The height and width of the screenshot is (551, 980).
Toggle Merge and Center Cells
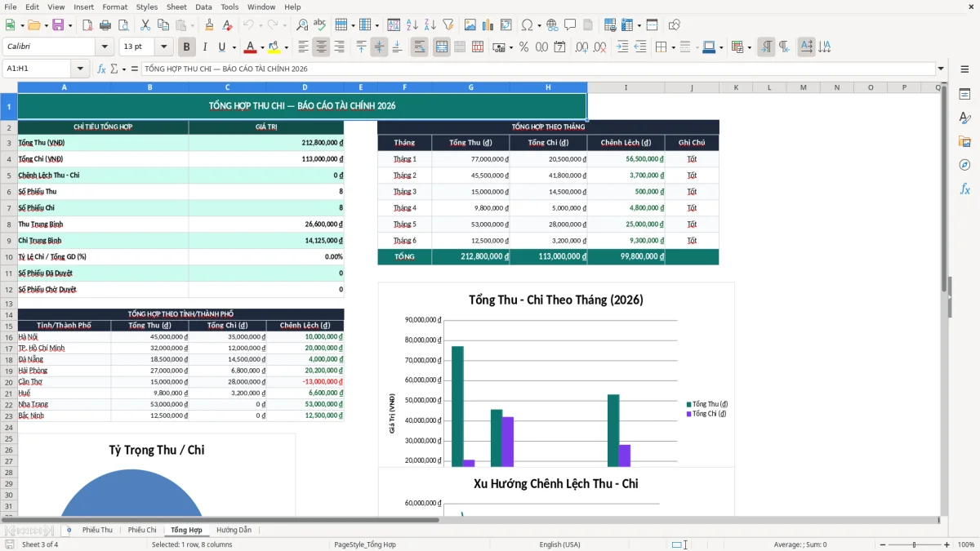[x=441, y=47]
